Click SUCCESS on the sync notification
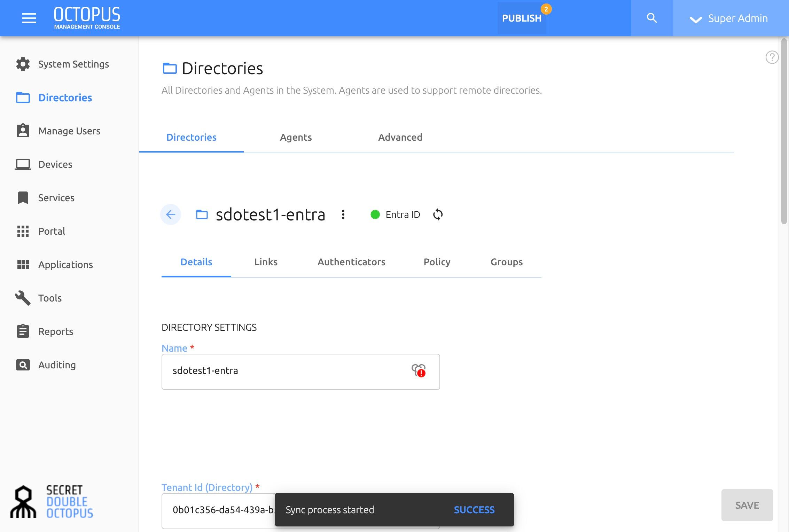 pos(474,510)
